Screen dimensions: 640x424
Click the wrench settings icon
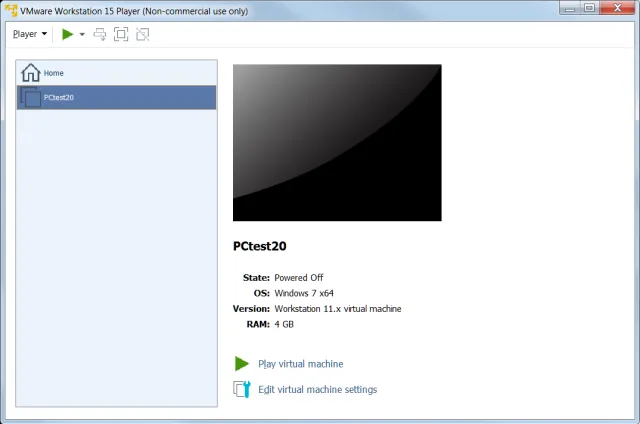point(242,389)
